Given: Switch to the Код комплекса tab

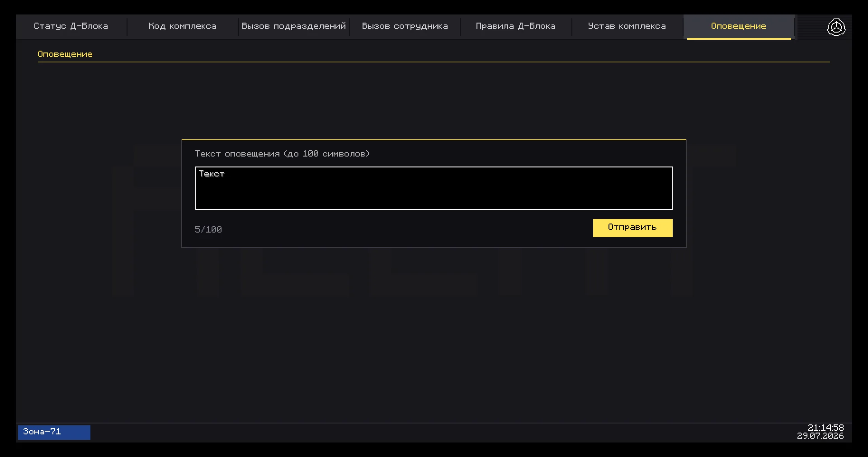Looking at the screenshot, I should click(x=182, y=26).
